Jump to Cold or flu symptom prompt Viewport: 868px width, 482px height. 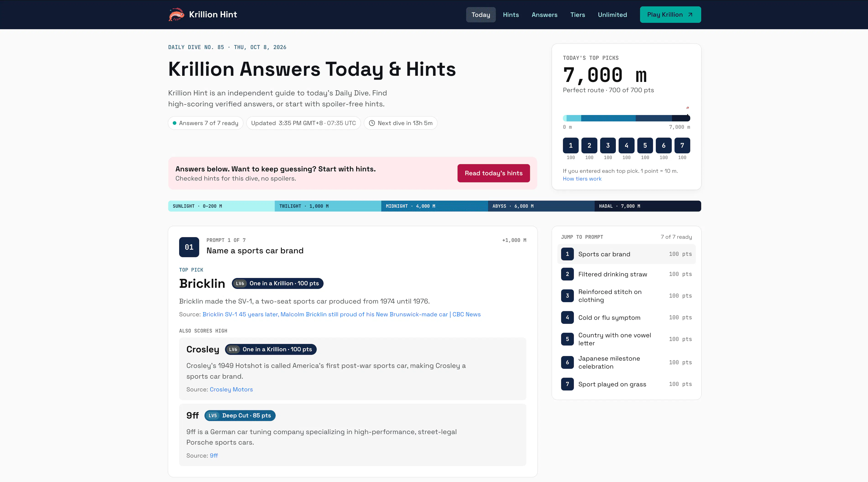tap(626, 317)
